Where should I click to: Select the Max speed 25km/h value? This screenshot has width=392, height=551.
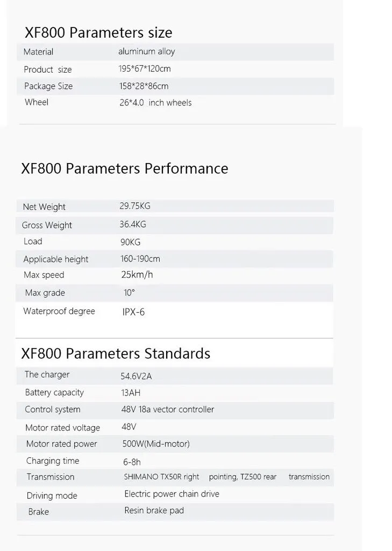click(137, 274)
